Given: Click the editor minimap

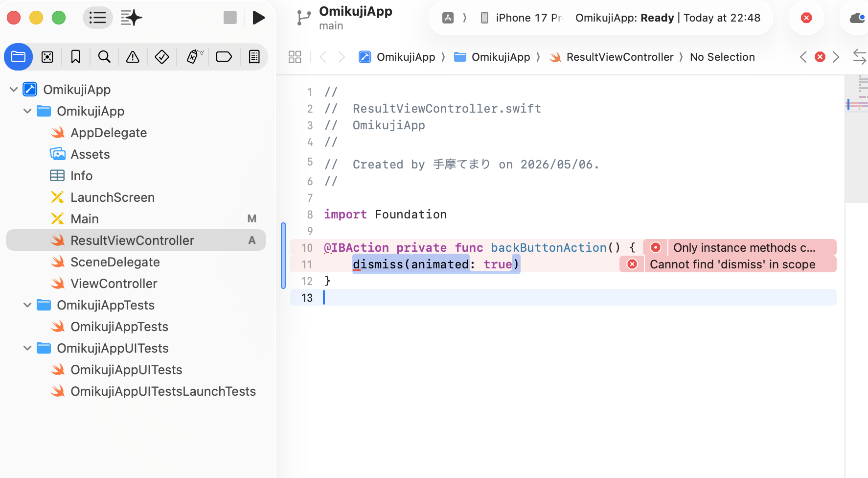Looking at the screenshot, I should click(857, 139).
